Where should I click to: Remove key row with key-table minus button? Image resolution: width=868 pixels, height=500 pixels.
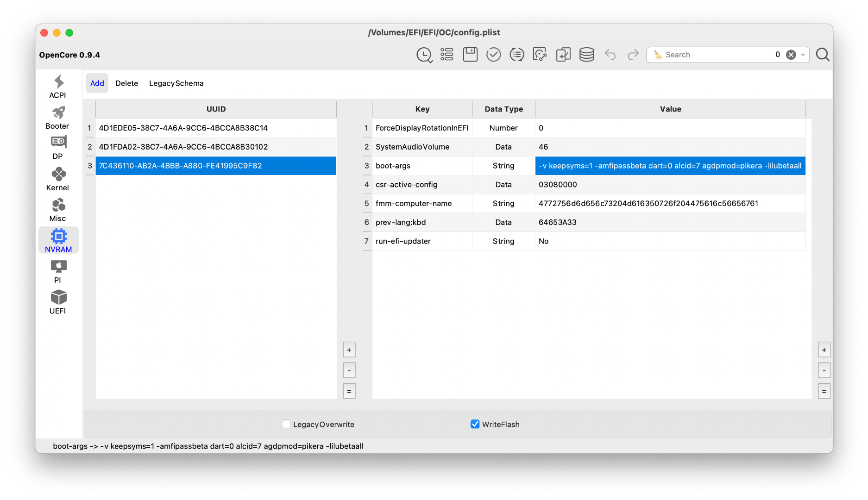tap(824, 370)
